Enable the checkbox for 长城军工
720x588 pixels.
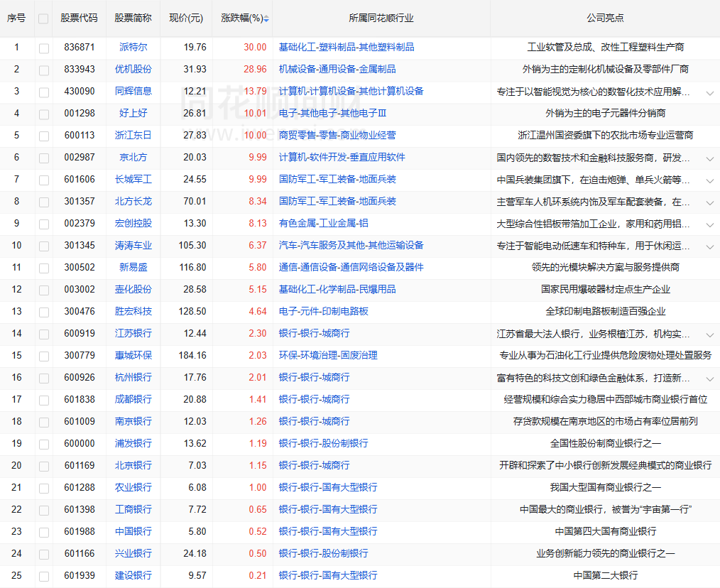[x=44, y=180]
